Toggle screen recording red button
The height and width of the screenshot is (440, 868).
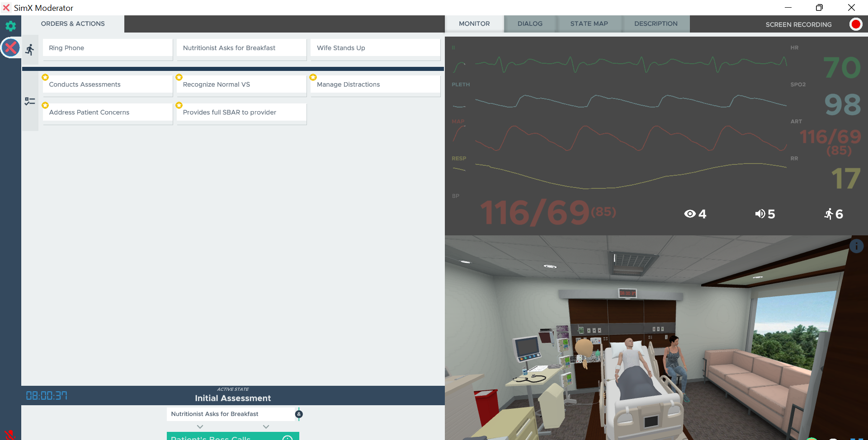[x=855, y=24]
